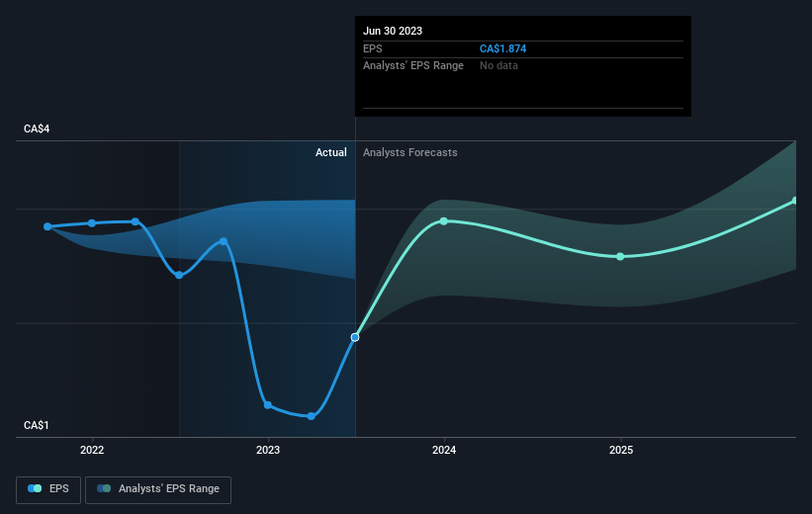Viewport: 812px width, 514px height.
Task: Click the 'Actual' section label
Action: coord(331,152)
